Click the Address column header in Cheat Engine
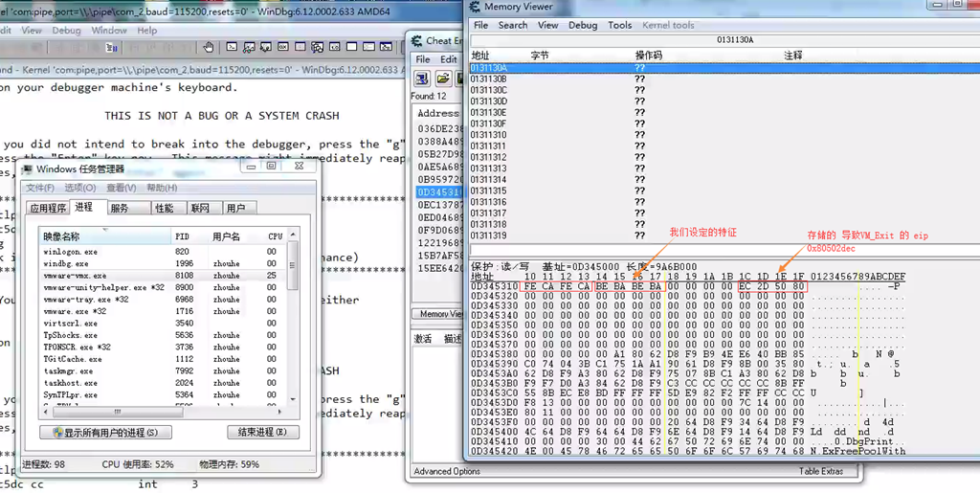This screenshot has height=493, width=980. point(438,113)
